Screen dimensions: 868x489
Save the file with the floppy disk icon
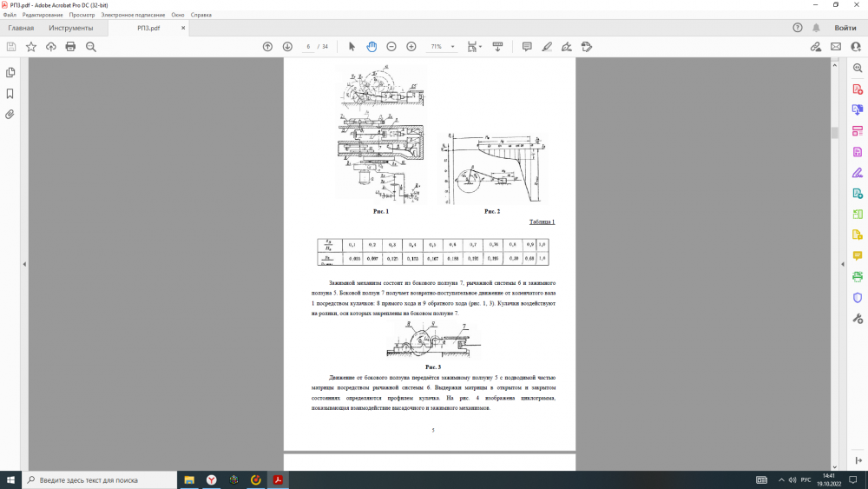click(x=11, y=47)
